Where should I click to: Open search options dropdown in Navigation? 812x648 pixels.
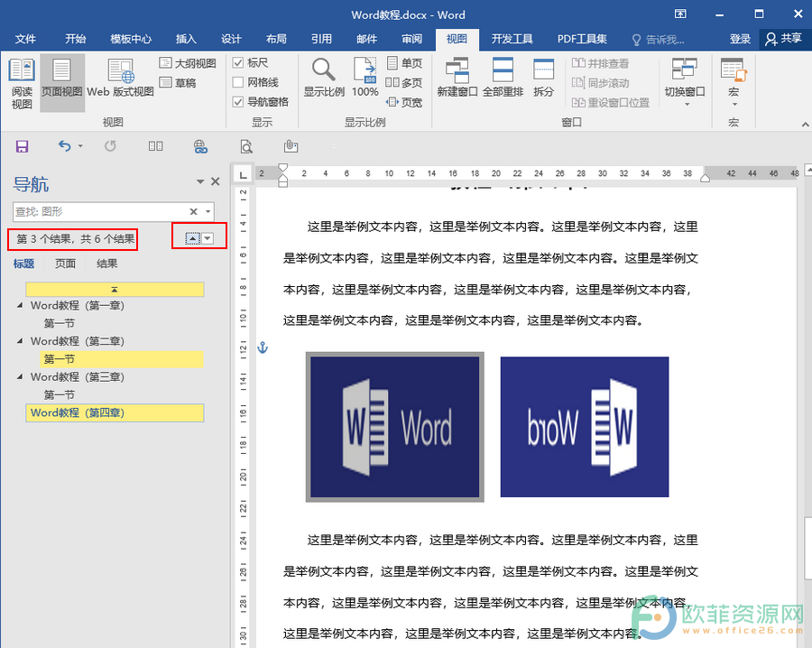click(x=208, y=212)
